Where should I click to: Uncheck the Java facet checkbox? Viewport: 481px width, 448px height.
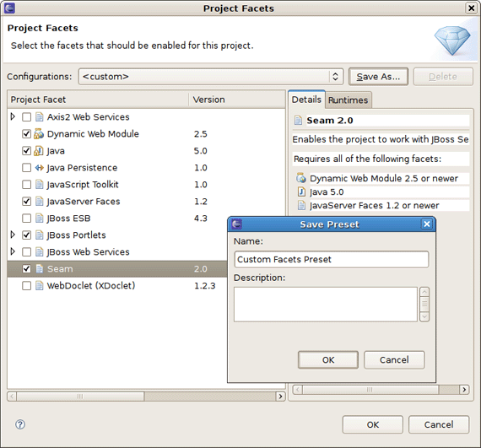point(27,150)
